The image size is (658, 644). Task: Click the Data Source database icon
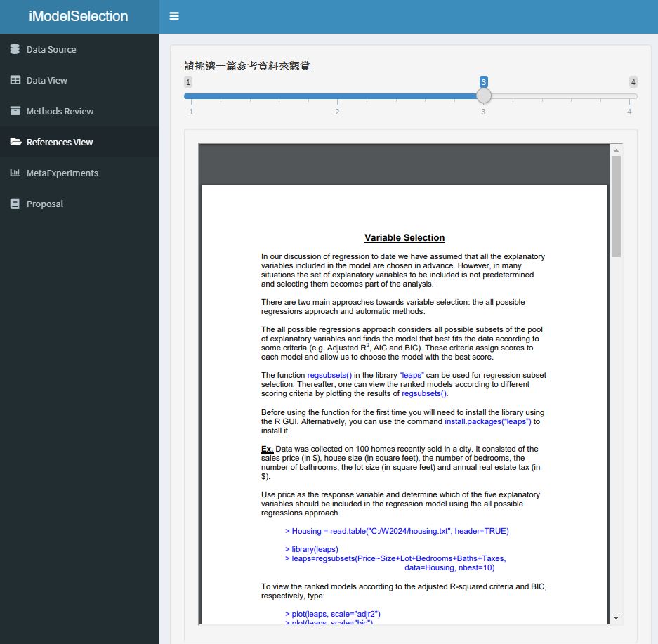pyautogui.click(x=15, y=49)
